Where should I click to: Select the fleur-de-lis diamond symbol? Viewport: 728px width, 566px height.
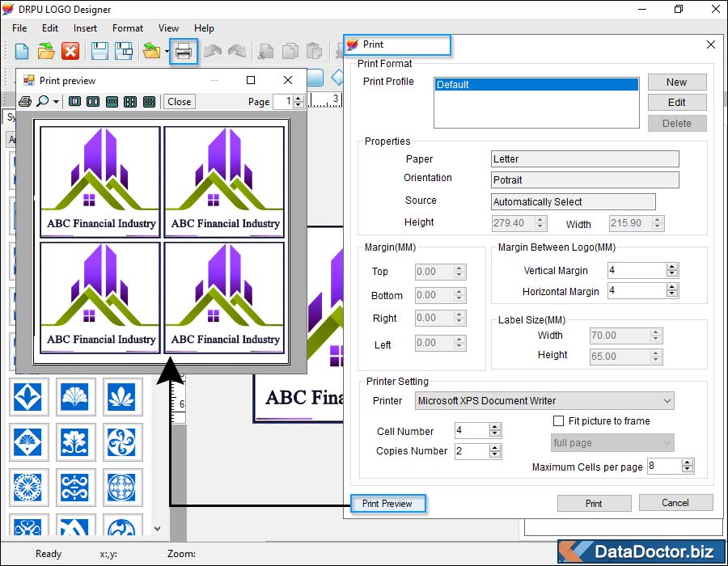pos(28,397)
